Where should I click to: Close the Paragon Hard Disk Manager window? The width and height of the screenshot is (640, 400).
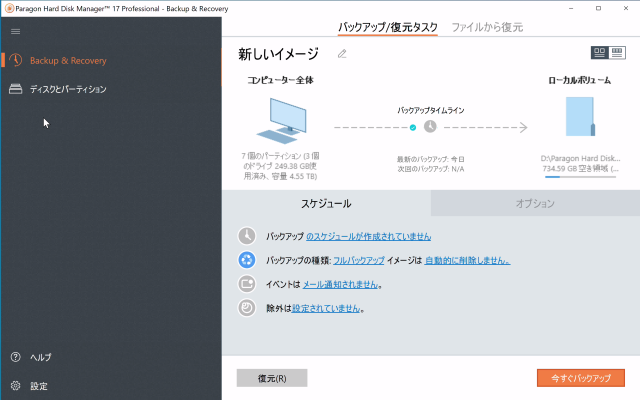click(626, 8)
